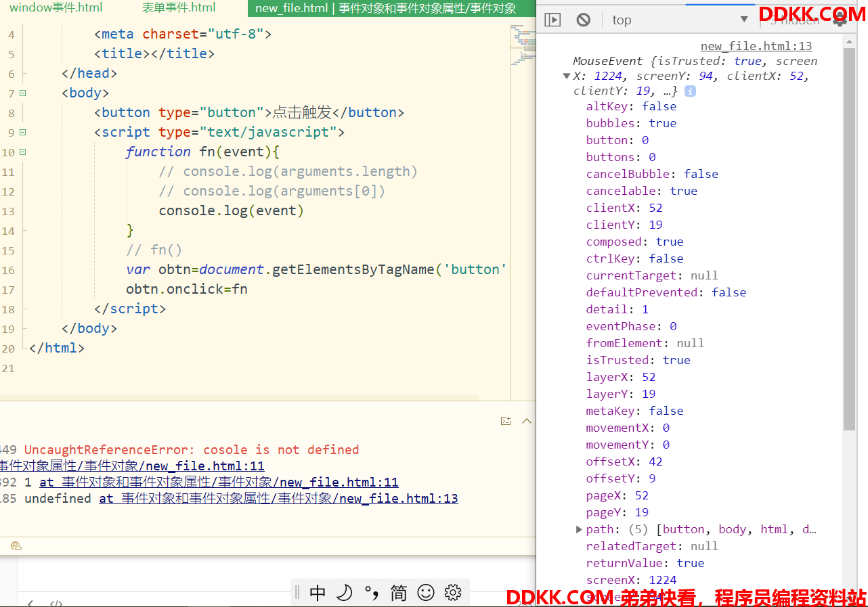Open the new_file.html:13 source link in DevTools
This screenshot has height=607, width=868.
[x=756, y=46]
